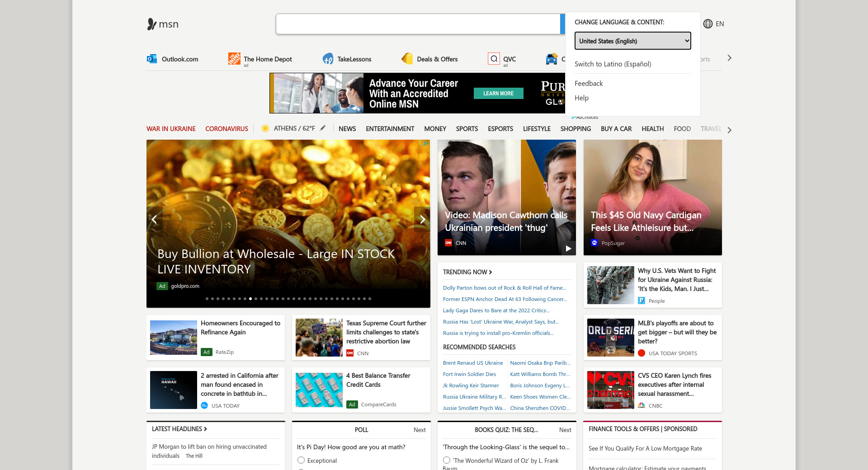The height and width of the screenshot is (470, 868).
Task: Open 'Dolly Parton bows out' trending link
Action: (x=505, y=288)
